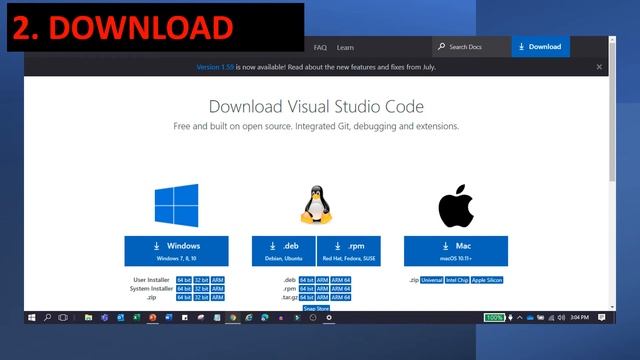Click the top-right Download button
Image resolution: width=640 pixels, height=360 pixels.
click(x=541, y=47)
